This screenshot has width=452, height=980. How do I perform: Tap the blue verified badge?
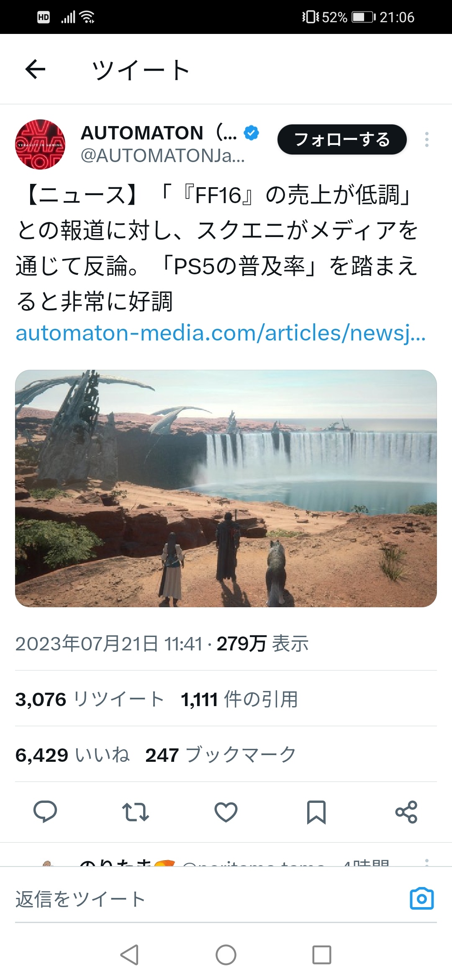tap(251, 133)
